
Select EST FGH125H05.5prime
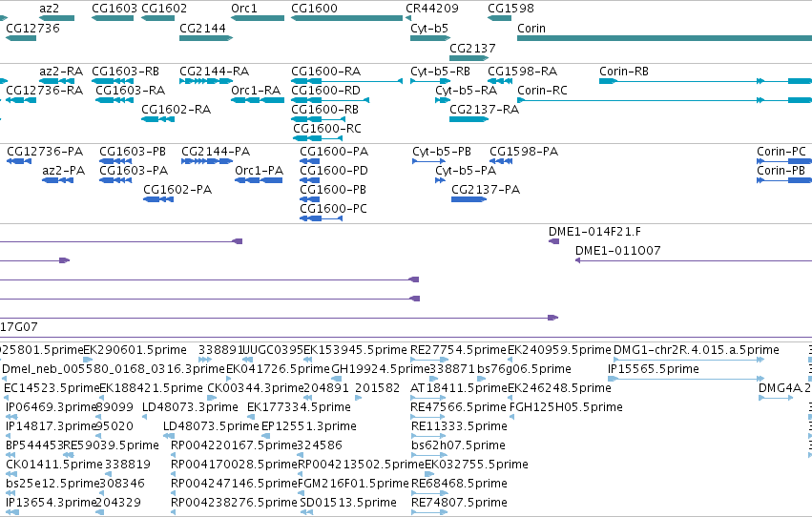(512, 417)
